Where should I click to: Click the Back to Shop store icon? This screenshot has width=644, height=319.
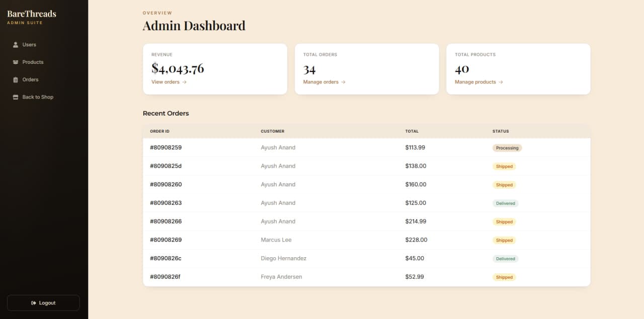pos(16,97)
